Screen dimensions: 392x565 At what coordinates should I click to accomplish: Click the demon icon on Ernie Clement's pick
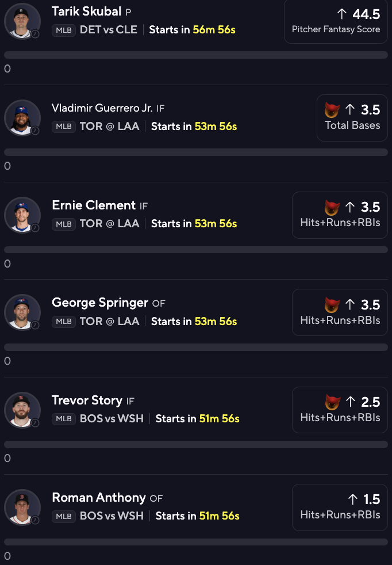pos(332,208)
